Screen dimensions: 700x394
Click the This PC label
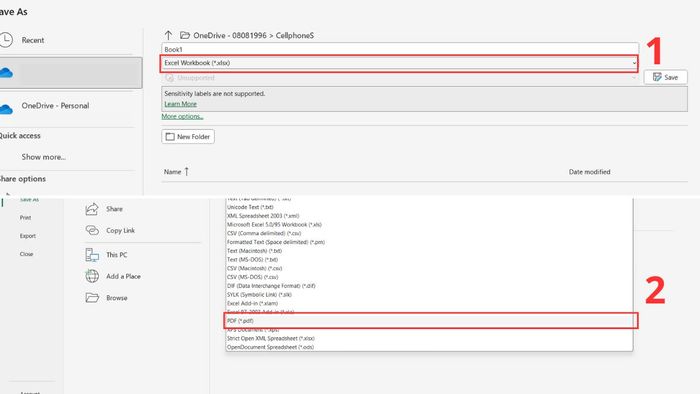117,255
